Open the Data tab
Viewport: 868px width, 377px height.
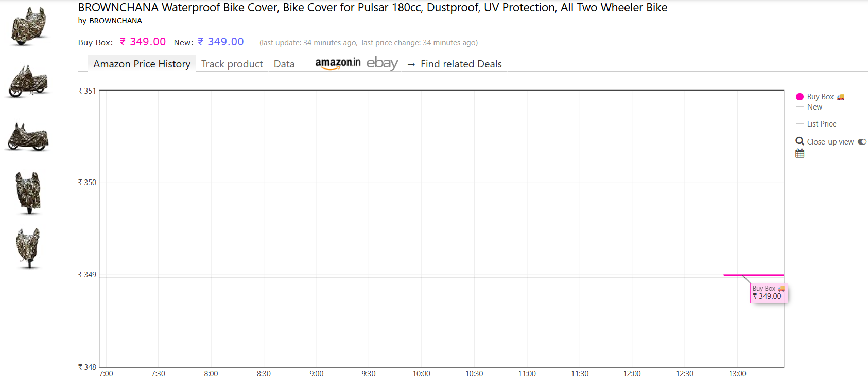[284, 64]
